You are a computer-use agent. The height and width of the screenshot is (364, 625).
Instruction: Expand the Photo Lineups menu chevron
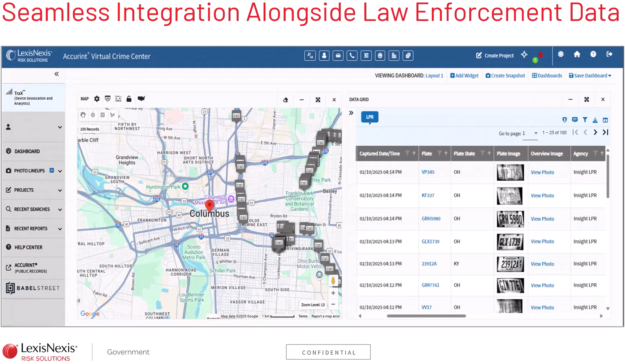pos(60,171)
